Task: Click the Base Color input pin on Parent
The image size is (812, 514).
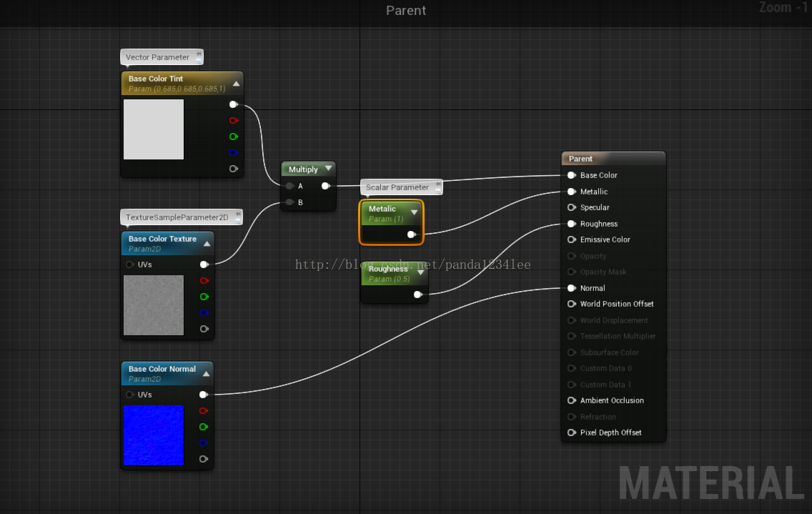Action: [x=572, y=176]
